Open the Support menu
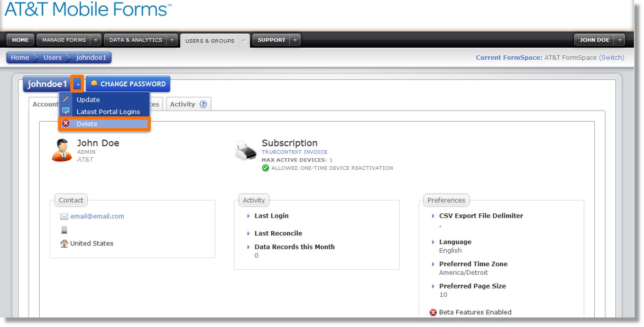The image size is (644, 327). 272,40
